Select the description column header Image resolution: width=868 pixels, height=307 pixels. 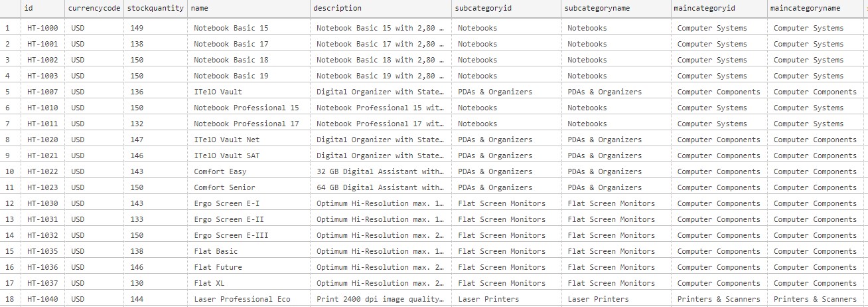tap(381, 9)
